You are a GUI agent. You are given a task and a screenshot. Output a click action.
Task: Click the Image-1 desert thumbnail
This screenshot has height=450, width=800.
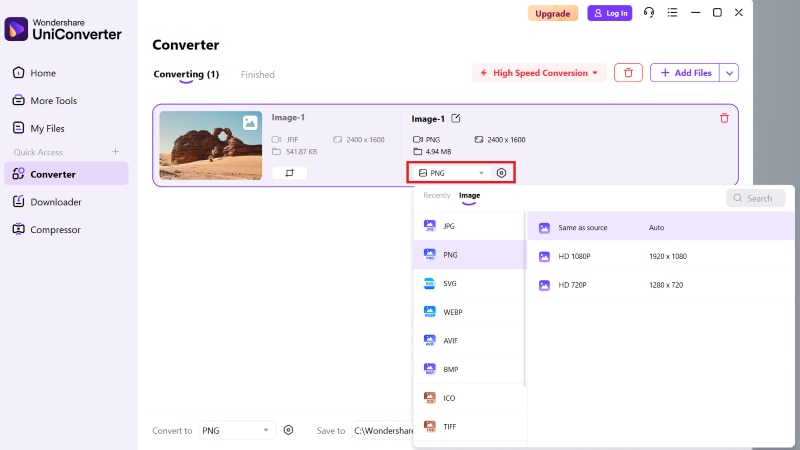211,145
